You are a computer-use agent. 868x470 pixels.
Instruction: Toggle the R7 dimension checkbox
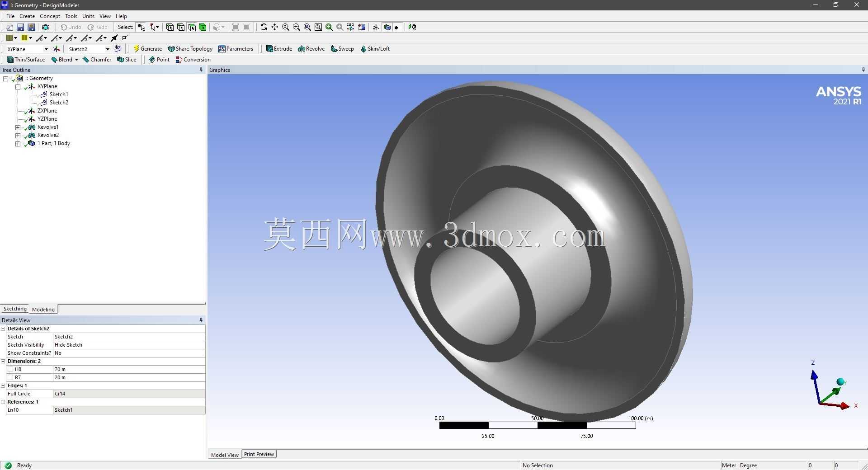[x=10, y=377]
